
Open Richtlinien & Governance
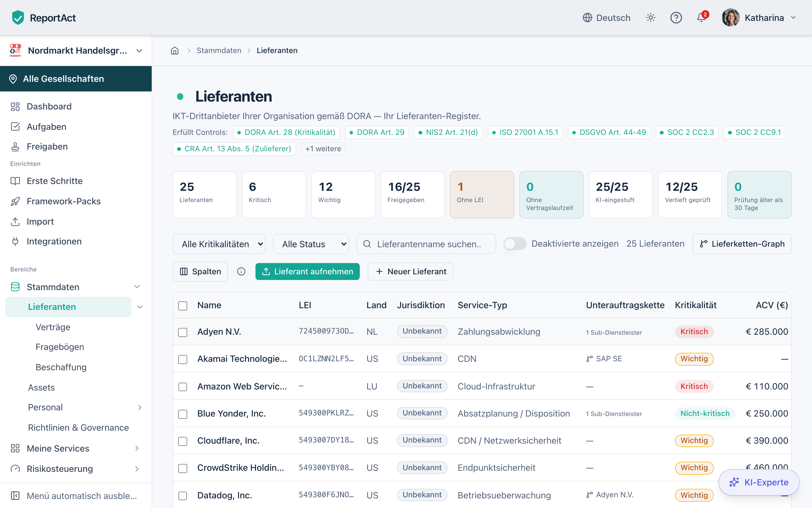(x=78, y=427)
